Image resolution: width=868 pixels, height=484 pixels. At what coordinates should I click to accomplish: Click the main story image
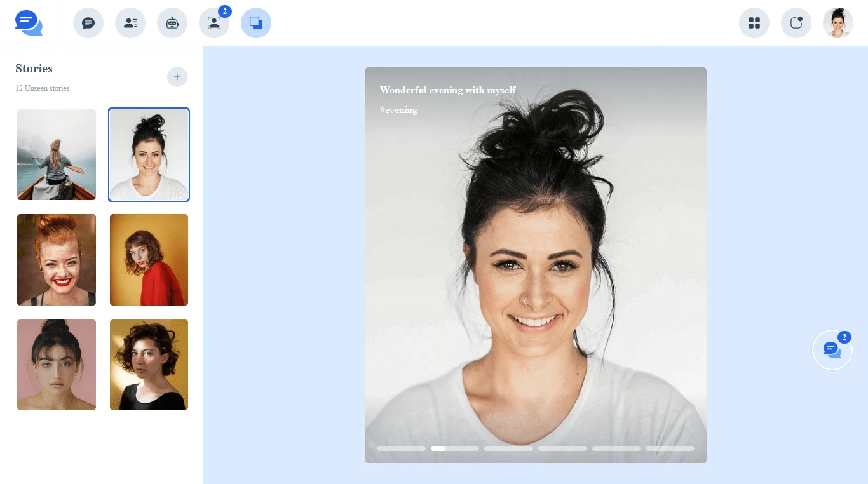[x=536, y=265]
